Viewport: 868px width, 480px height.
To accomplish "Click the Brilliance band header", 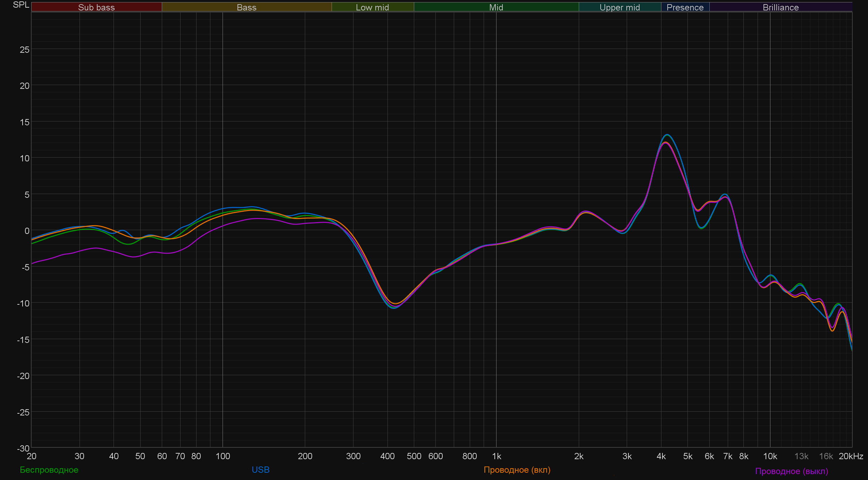I will (781, 7).
